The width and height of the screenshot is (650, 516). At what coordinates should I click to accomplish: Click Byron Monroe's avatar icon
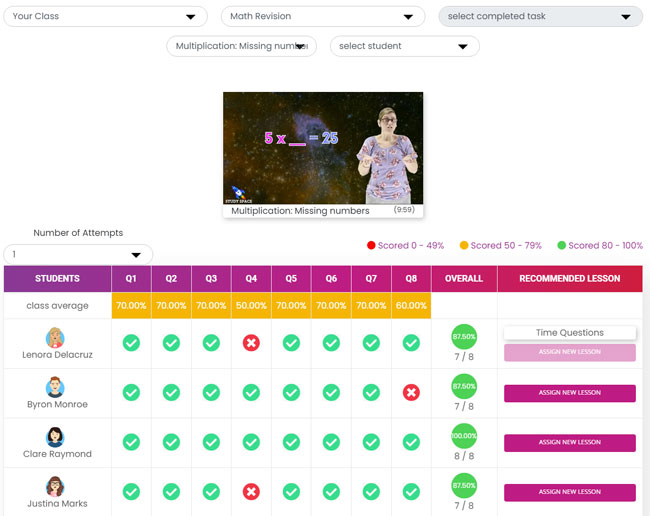[x=57, y=387]
